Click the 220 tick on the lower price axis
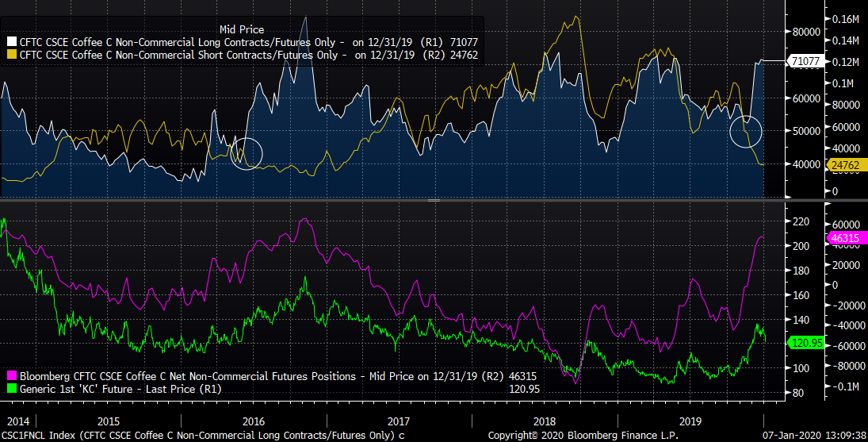 pos(801,221)
